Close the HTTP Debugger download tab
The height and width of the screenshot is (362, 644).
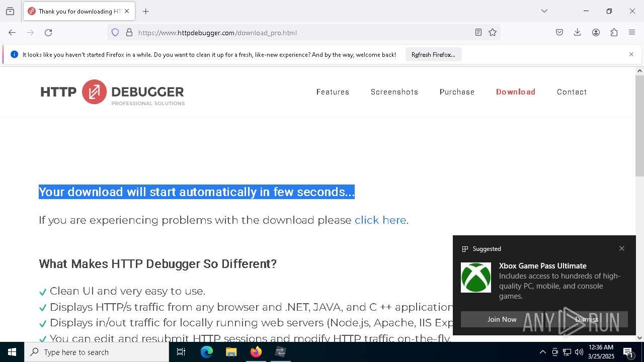(127, 11)
